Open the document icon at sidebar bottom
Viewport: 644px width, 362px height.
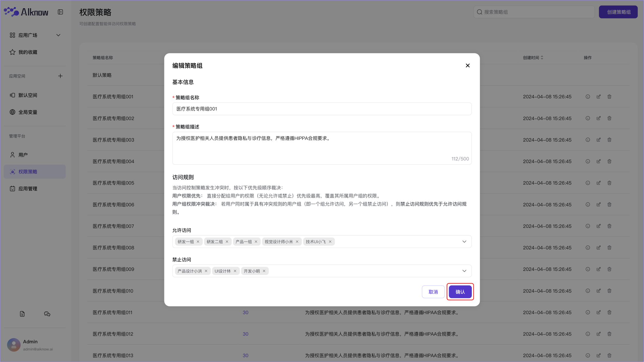(x=22, y=314)
